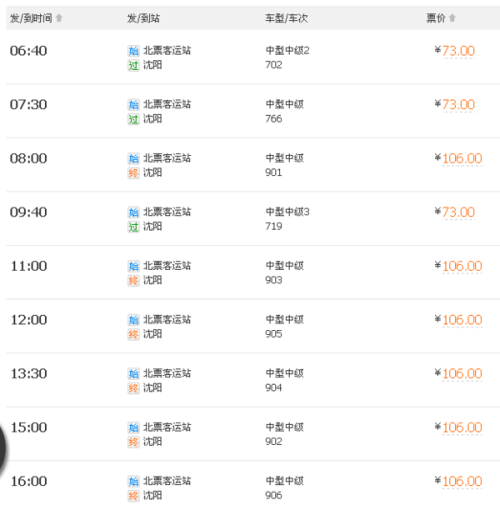Image resolution: width=500 pixels, height=510 pixels.
Task: Click the dark round widget at left edge
Action: coord(3,448)
